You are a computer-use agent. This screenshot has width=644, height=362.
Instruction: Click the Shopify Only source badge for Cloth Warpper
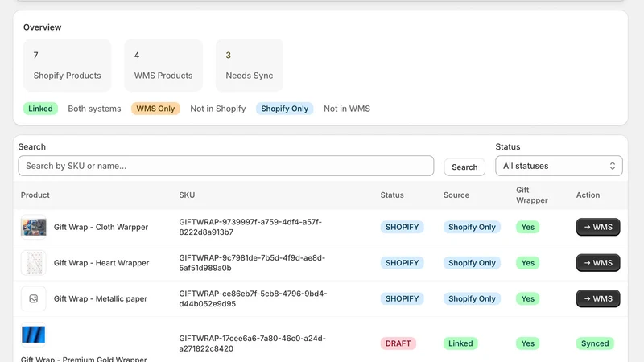coord(472,227)
